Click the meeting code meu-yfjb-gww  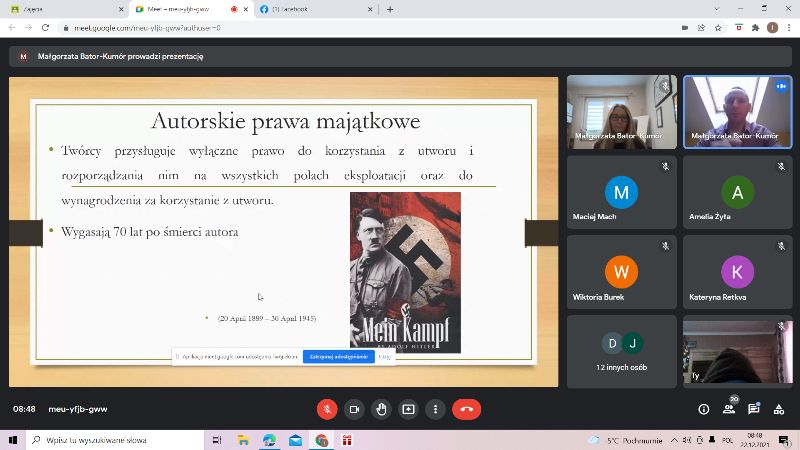78,409
